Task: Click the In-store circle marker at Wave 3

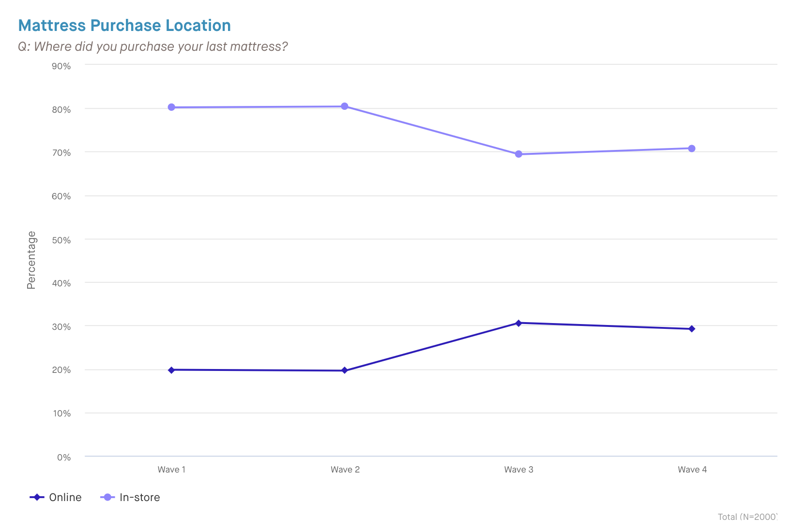Action: (518, 154)
